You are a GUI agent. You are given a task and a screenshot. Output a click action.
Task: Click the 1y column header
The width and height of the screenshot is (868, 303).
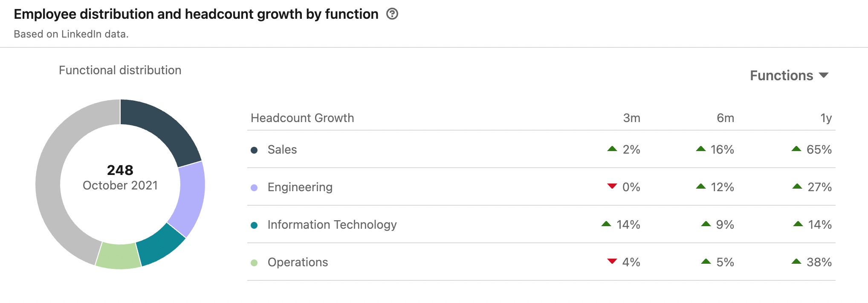point(826,118)
